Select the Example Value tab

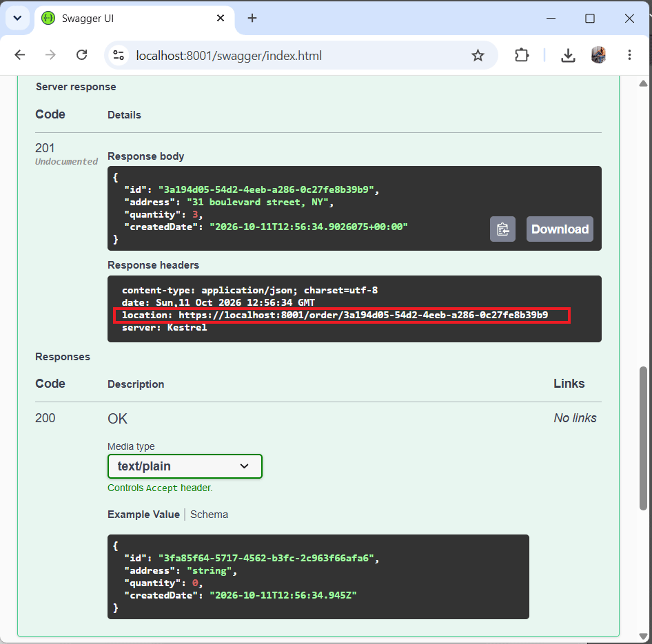click(143, 515)
